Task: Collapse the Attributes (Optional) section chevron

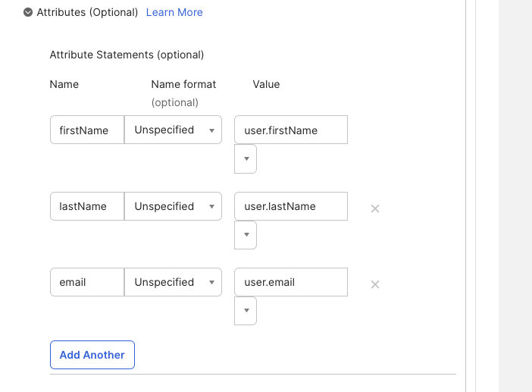Action: 28,13
